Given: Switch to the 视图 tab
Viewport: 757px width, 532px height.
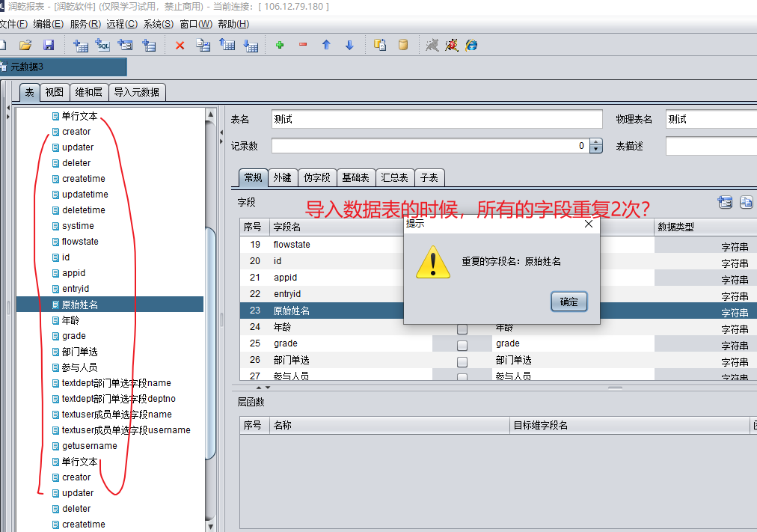Looking at the screenshot, I should coord(54,92).
